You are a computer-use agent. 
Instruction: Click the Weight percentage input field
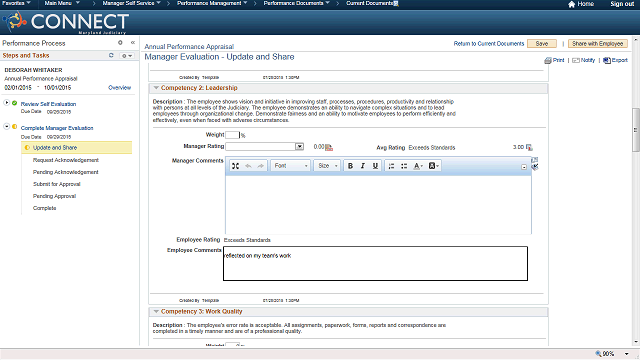(232, 135)
